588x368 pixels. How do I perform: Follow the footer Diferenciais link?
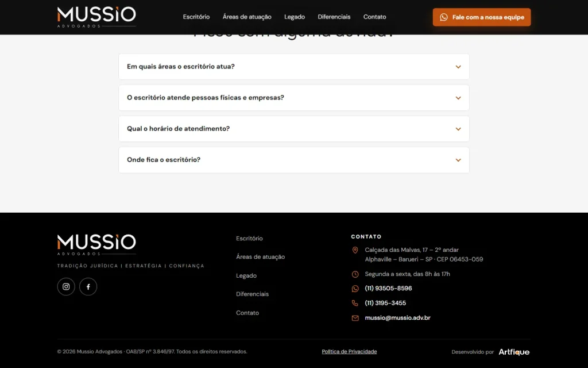coord(253,294)
